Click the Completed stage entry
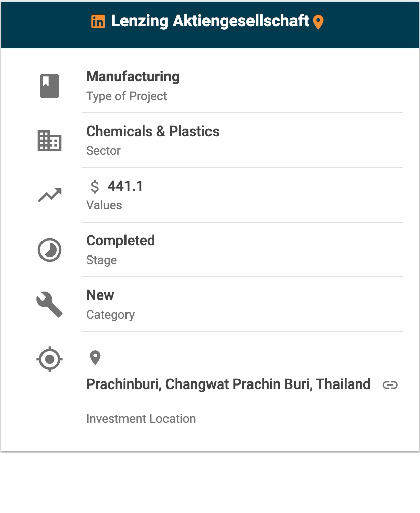The height and width of the screenshot is (513, 420). point(120,241)
